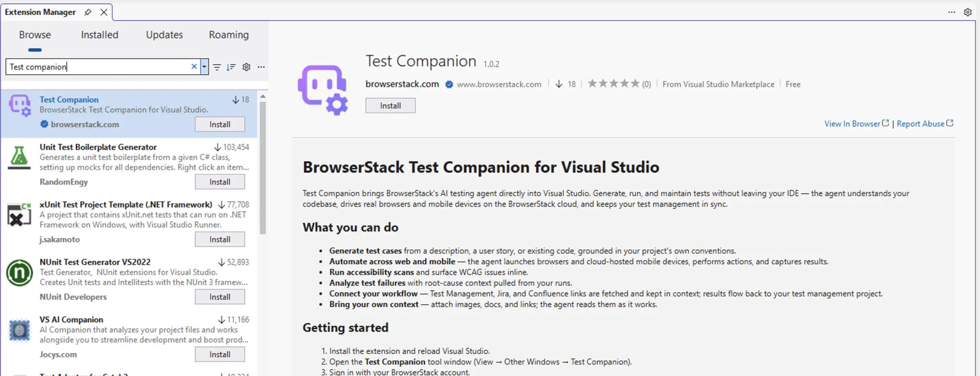Click Test Companion list icon
The height and width of the screenshot is (376, 980).
[20, 106]
